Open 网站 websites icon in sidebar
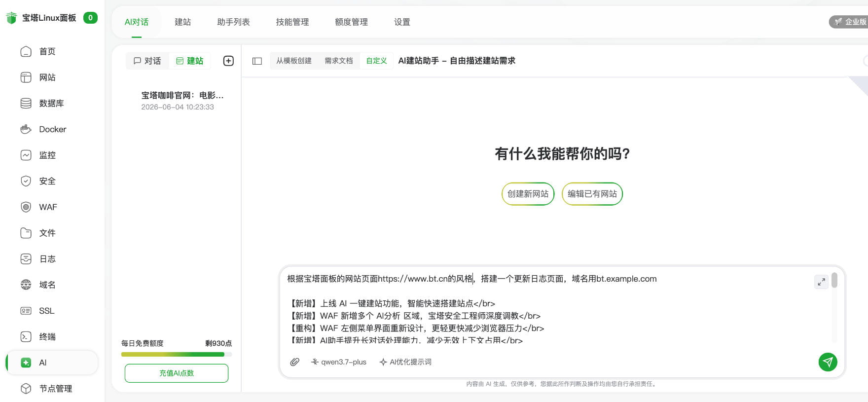This screenshot has height=402, width=868. coord(26,77)
